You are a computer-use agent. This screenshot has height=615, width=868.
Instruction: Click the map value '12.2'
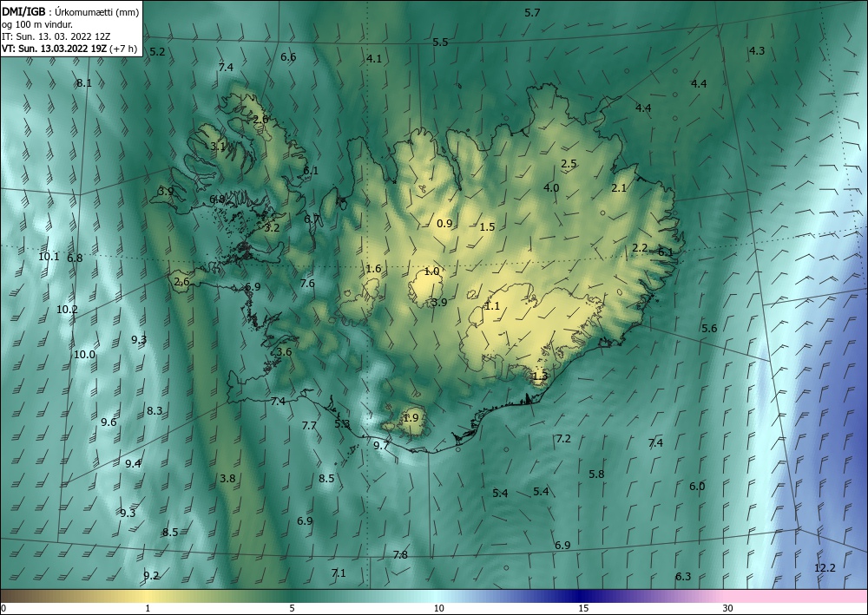825,568
